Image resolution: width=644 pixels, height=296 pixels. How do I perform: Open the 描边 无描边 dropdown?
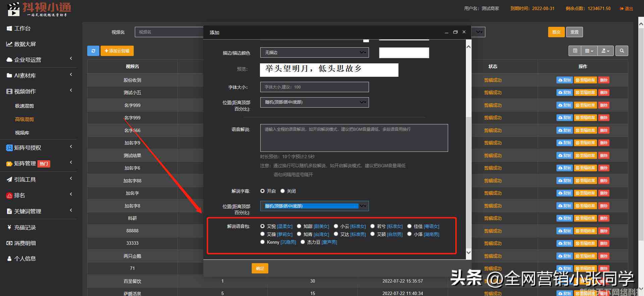tap(314, 53)
